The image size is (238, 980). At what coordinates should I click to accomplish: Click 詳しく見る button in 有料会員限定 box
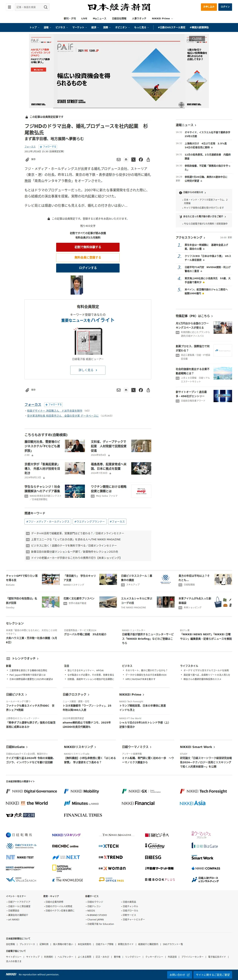(x=88, y=370)
